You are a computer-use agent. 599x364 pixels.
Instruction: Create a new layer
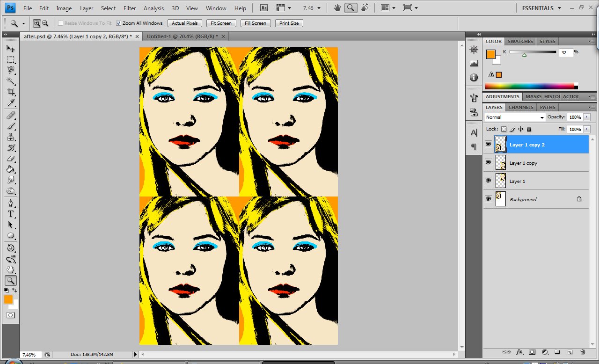570,351
